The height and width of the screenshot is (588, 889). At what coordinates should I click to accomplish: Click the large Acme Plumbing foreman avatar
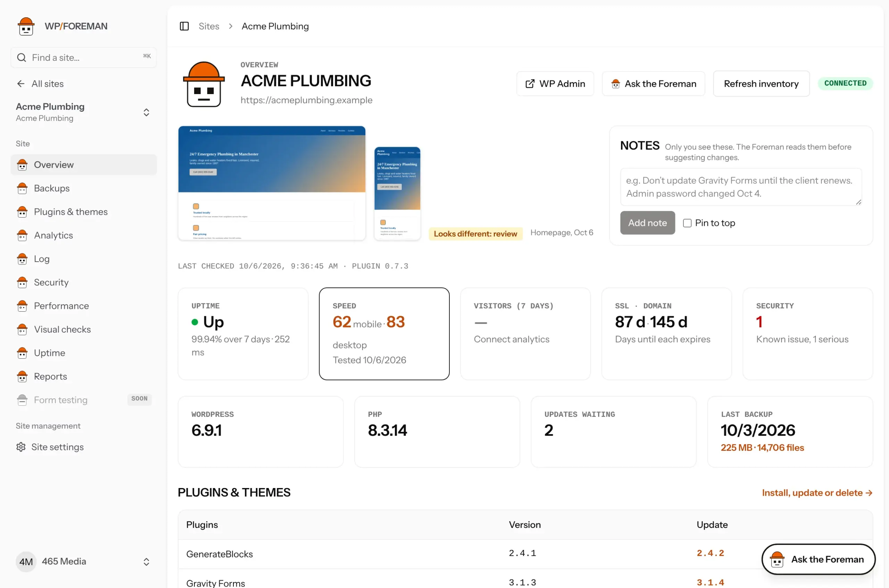click(204, 84)
